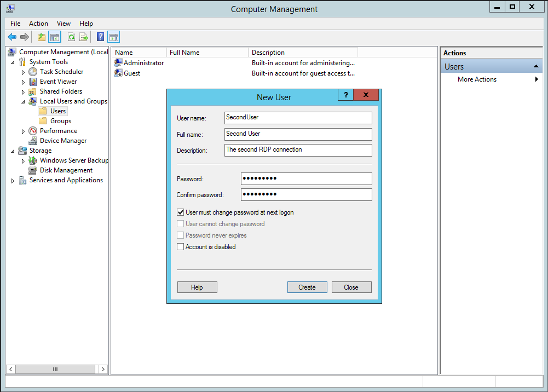Click the Administrator user account icon

click(118, 62)
